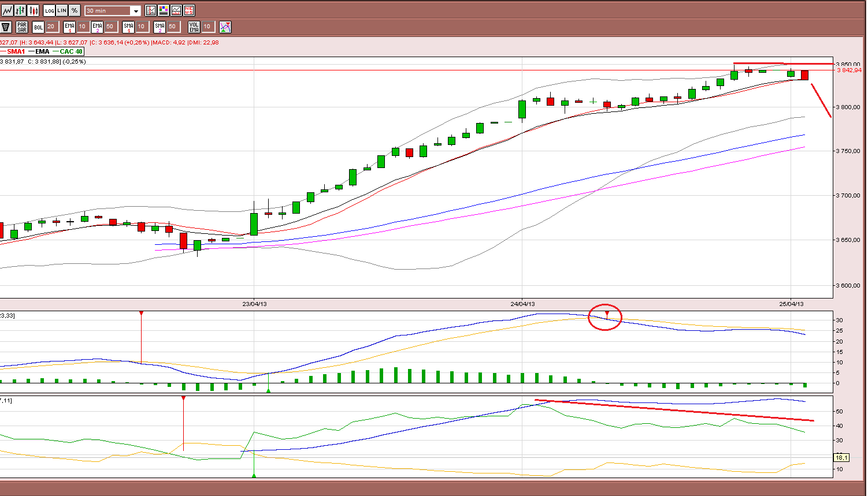
Task: Click the red MACD signal marker in circle
Action: click(x=607, y=314)
